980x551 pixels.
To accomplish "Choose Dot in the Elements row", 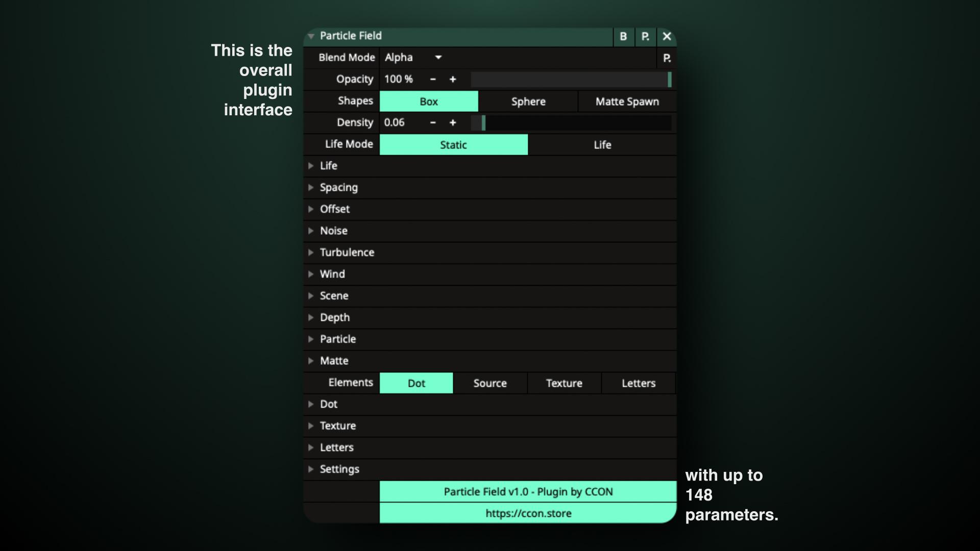I will [416, 383].
